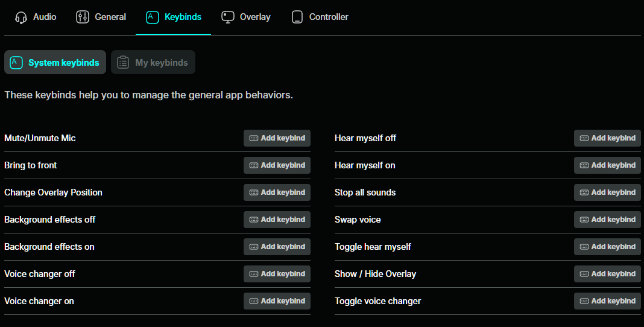Add keybind for Change Overlay Position

point(277,192)
